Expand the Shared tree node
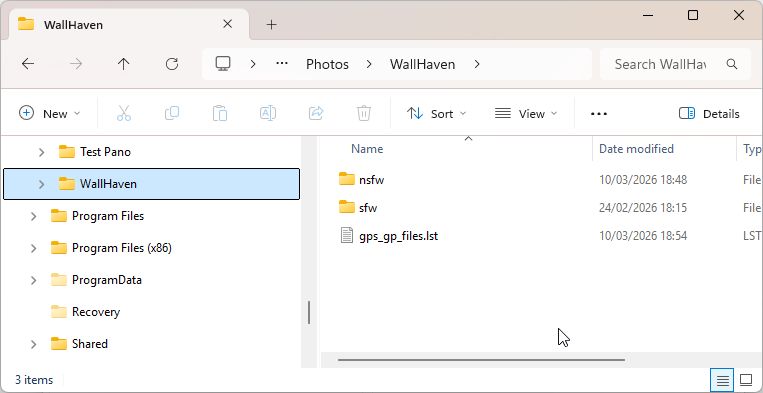 (33, 344)
